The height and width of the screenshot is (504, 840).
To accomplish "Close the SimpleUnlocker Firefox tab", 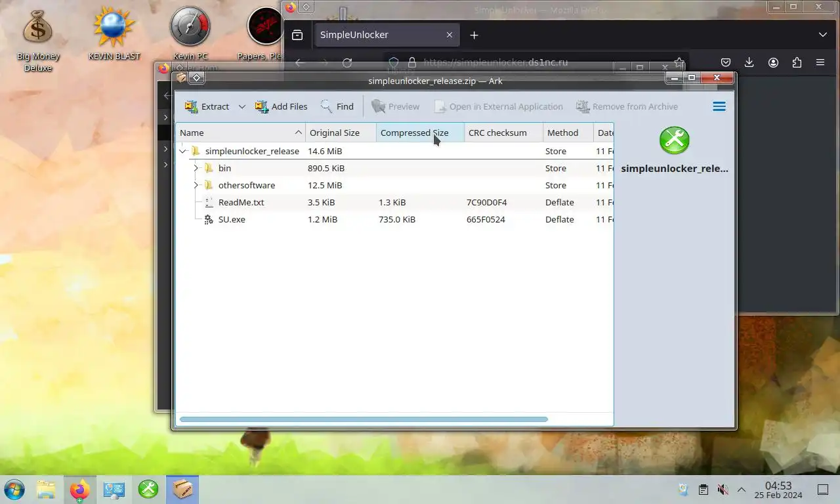I will pos(450,35).
